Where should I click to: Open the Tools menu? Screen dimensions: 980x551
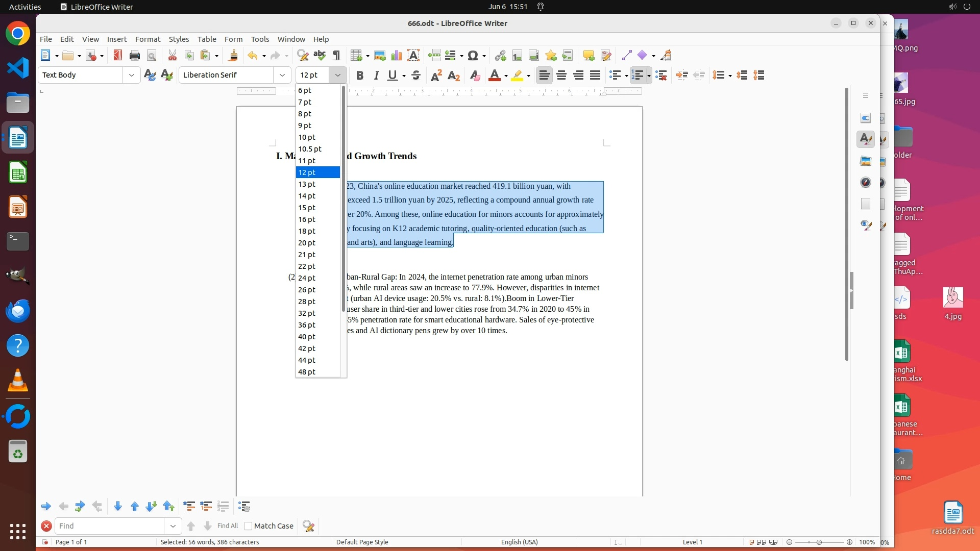[259, 39]
